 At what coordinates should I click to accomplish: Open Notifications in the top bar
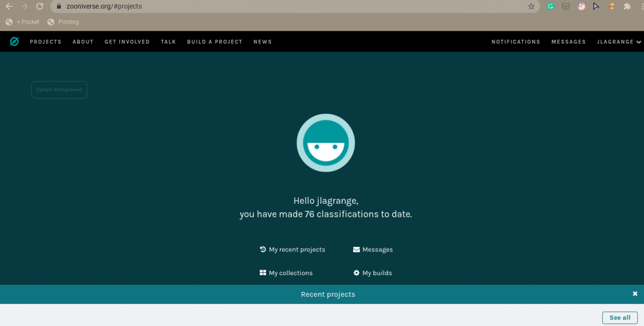point(516,42)
